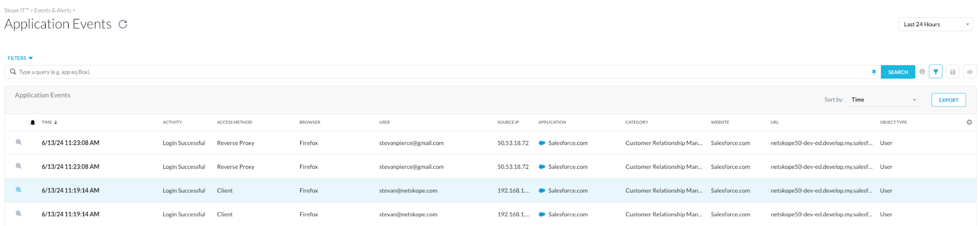980x226 pixels.
Task: Sort by the TIME column header
Action: point(49,122)
